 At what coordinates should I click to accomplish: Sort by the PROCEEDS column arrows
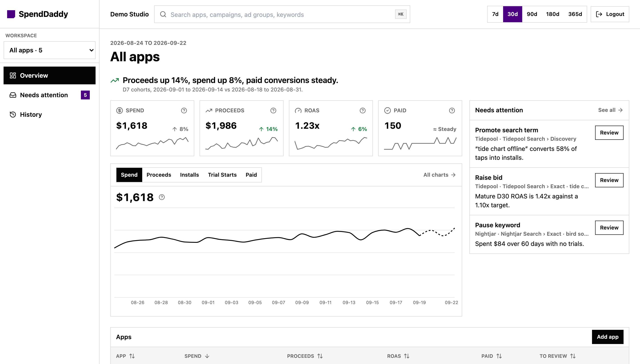pos(320,356)
